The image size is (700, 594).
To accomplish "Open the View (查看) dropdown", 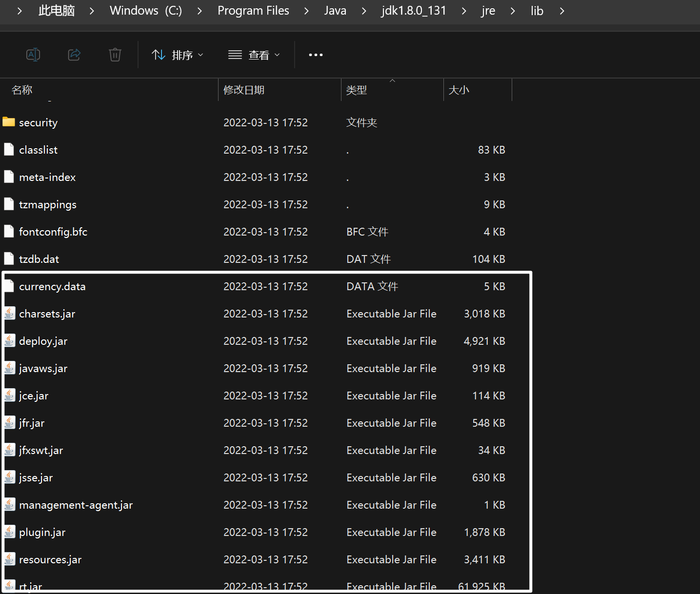I will click(x=254, y=55).
